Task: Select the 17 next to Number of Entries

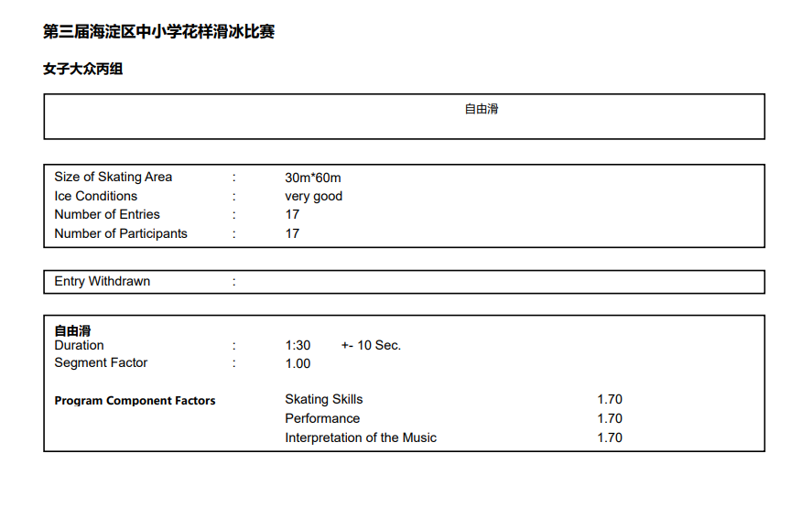Action: [292, 214]
